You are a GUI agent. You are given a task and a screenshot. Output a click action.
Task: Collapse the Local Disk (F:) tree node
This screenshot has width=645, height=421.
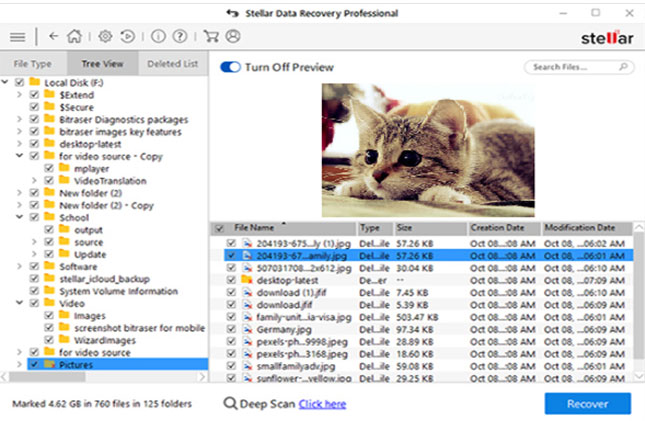pyautogui.click(x=5, y=82)
